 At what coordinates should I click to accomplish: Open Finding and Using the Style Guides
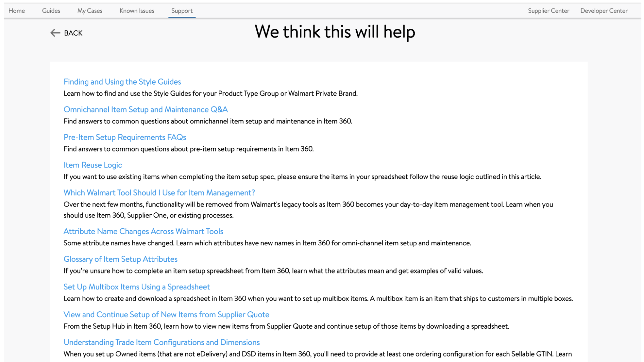point(122,82)
